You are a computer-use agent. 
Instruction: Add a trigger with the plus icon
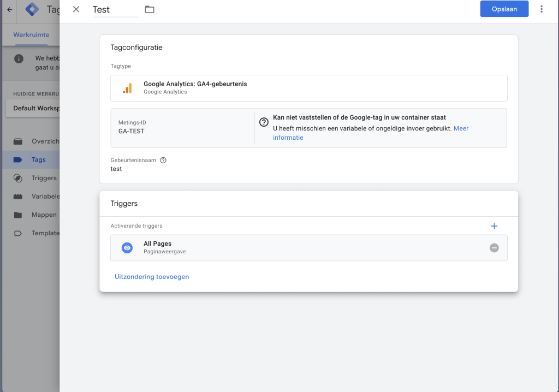coord(494,226)
